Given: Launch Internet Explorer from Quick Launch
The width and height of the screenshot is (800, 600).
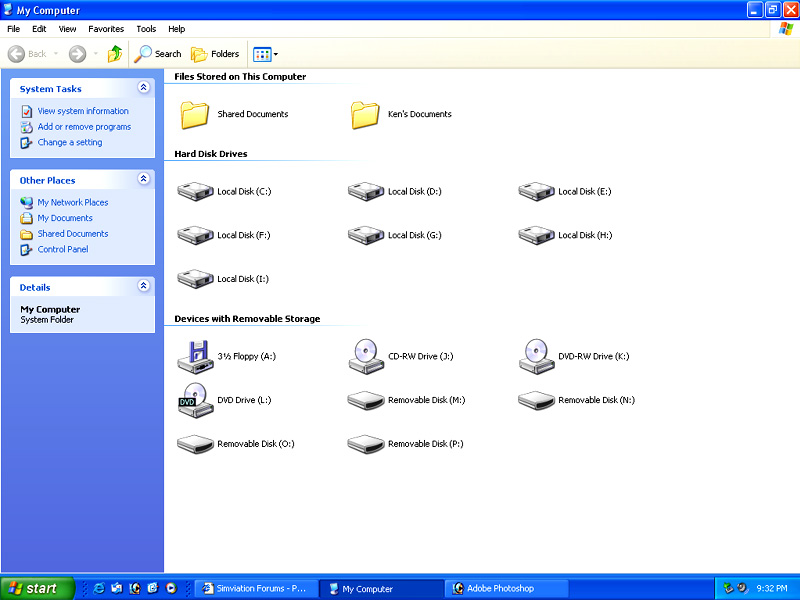Looking at the screenshot, I should [x=98, y=588].
